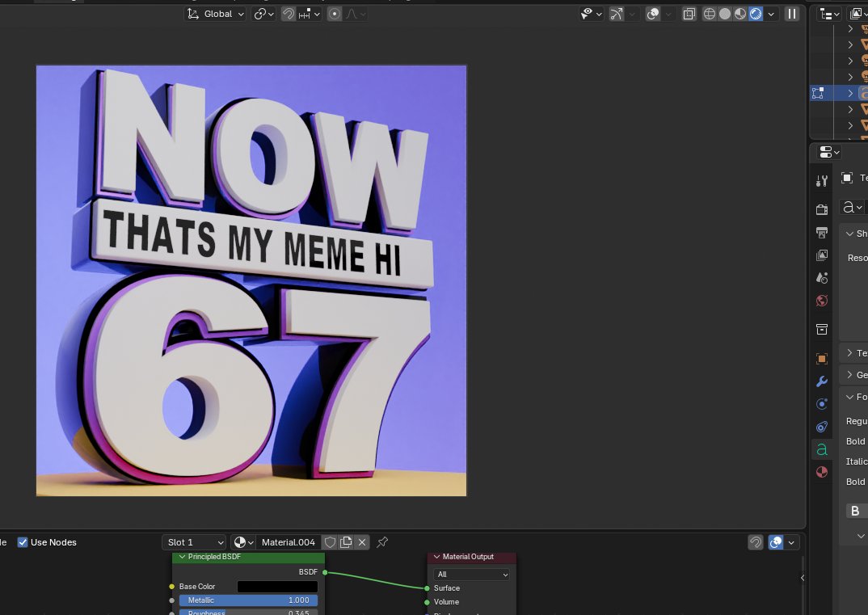Open the View Layer properties tab

[x=822, y=255]
